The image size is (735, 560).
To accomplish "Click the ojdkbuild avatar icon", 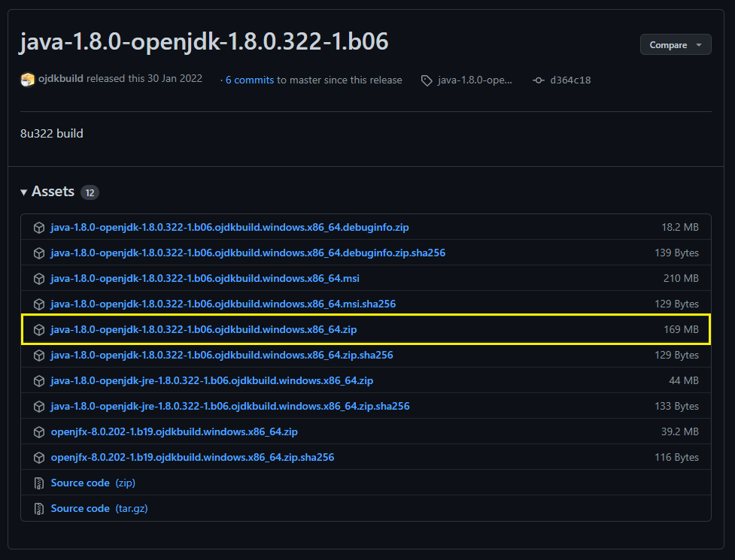I will click(x=28, y=80).
